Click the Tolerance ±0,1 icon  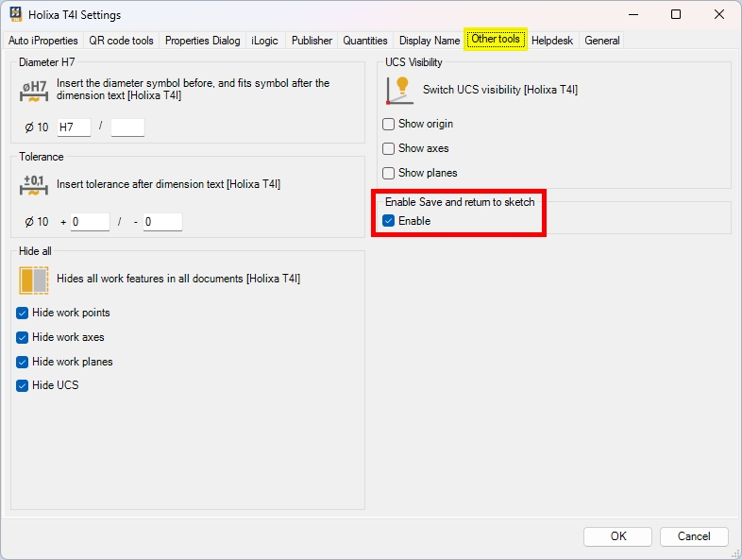pos(34,184)
